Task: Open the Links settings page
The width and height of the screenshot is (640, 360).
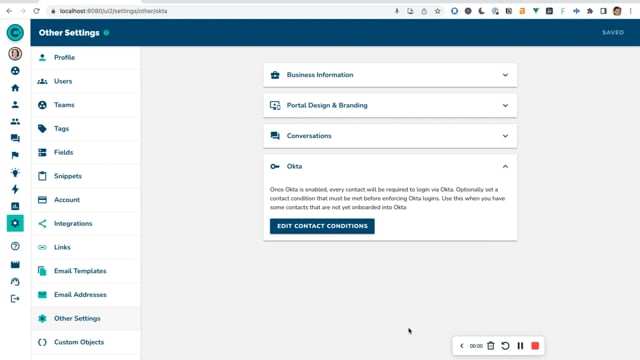Action: click(x=86, y=247)
